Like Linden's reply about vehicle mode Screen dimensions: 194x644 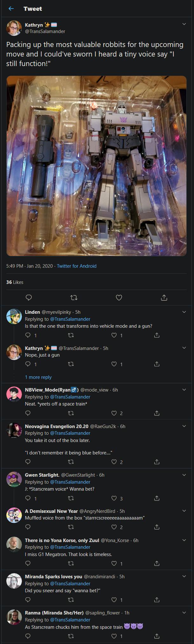click(114, 335)
